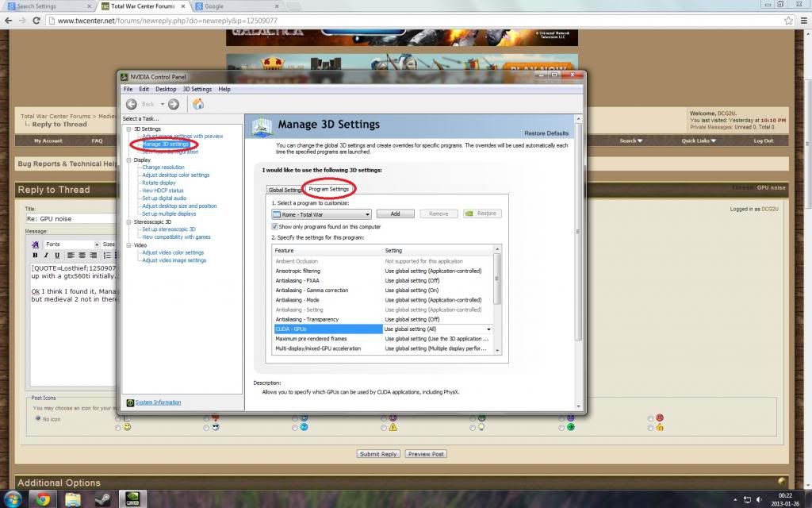Expand the CUDA - GPUs setting dropdown
This screenshot has height=508, width=812.
pyautogui.click(x=488, y=329)
